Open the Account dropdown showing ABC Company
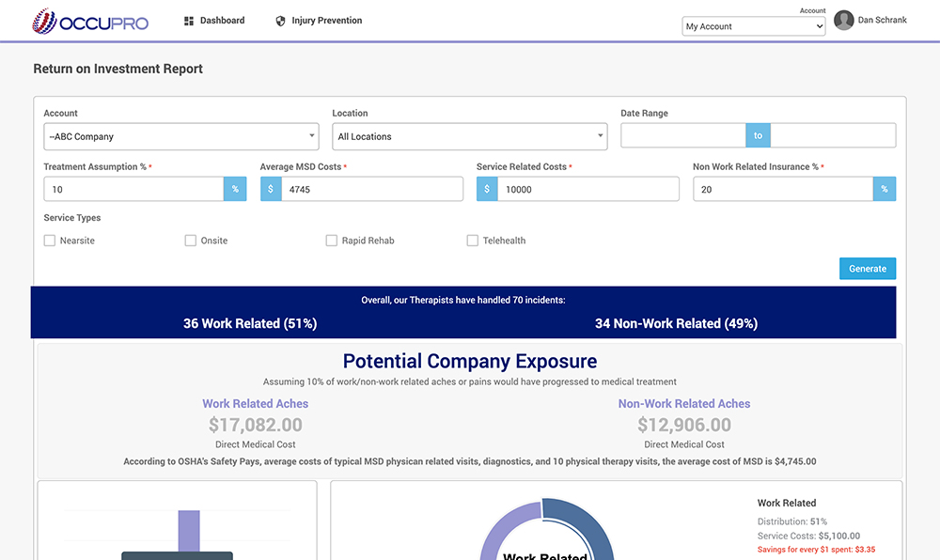Viewport: 940px width, 560px height. click(x=181, y=136)
